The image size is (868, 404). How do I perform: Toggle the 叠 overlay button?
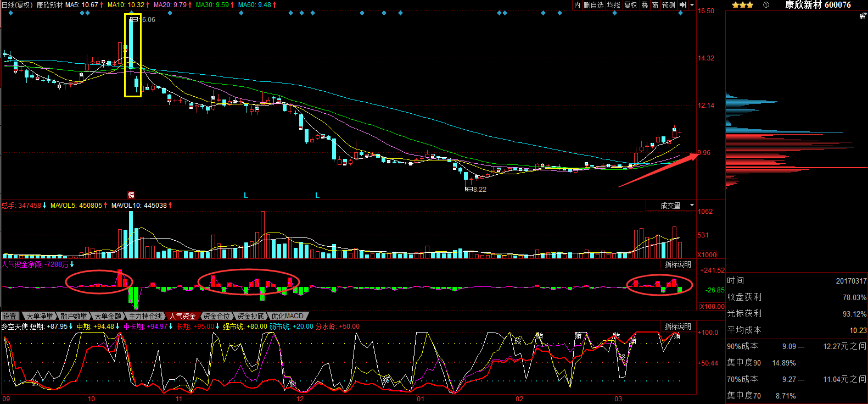(645, 5)
